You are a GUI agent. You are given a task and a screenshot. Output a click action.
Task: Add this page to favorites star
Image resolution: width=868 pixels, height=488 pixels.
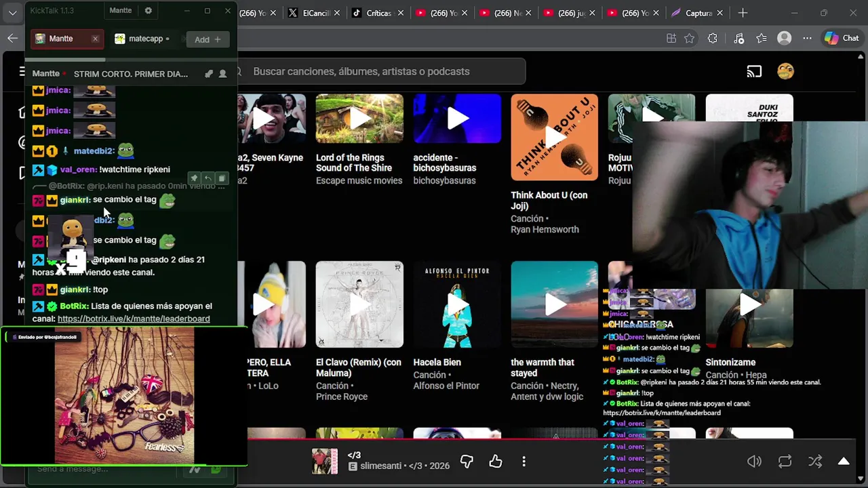(690, 39)
